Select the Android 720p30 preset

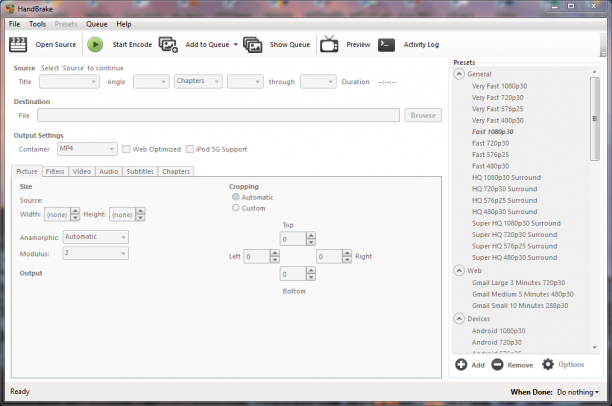click(496, 342)
